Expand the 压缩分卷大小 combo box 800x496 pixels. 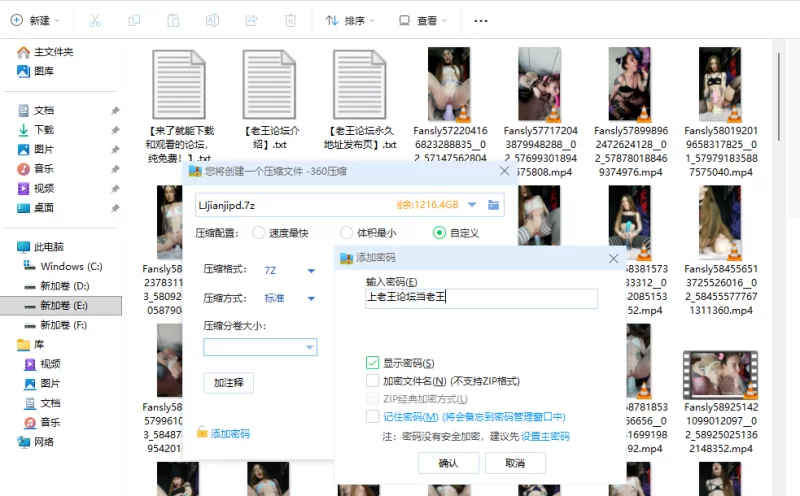click(x=310, y=348)
